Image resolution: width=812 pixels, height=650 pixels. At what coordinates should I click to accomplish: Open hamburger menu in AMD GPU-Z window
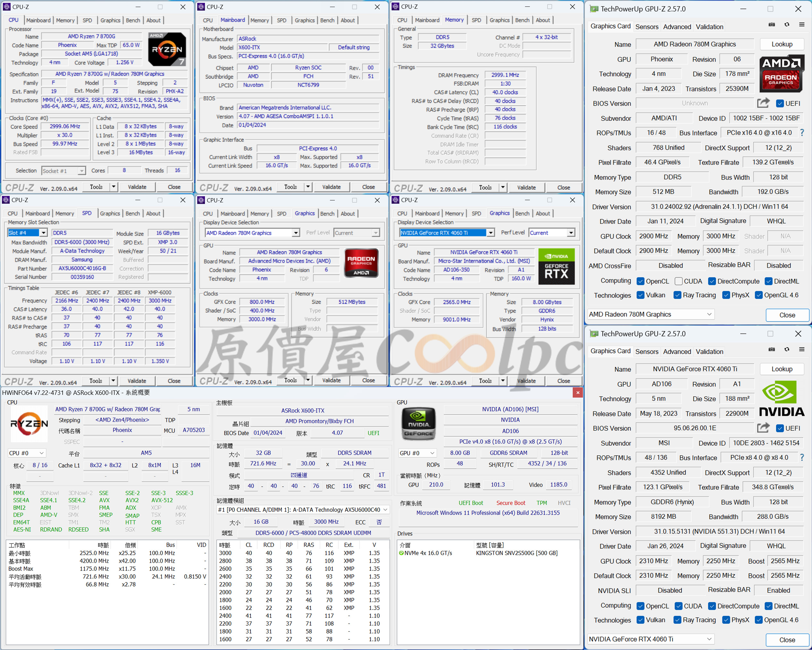coord(802,24)
